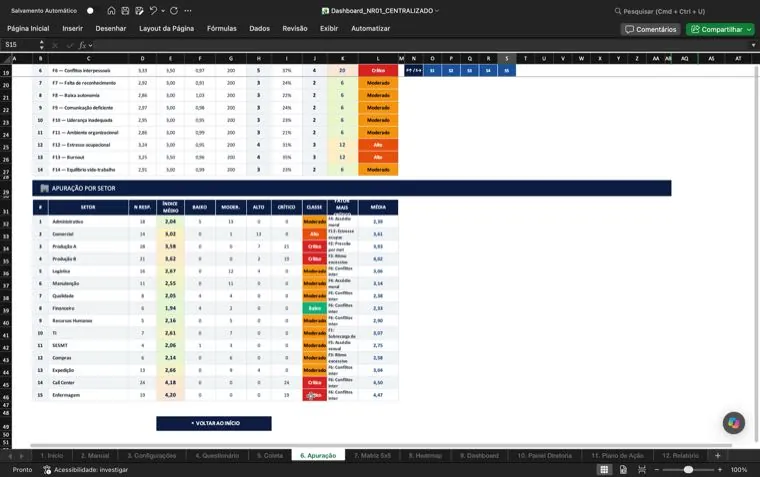Click the Crítico cell in the F6 row
This screenshot has width=760, height=477.
click(378, 70)
